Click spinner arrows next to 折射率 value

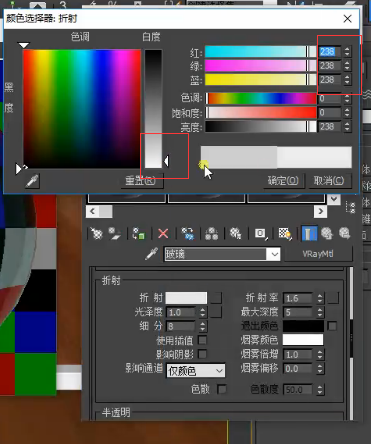[x=320, y=298]
